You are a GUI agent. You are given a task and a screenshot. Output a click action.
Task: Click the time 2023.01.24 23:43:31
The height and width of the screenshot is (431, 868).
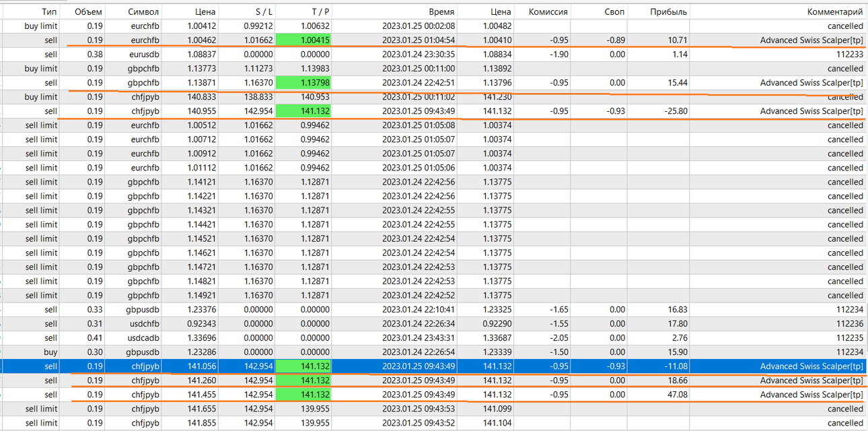419,338
